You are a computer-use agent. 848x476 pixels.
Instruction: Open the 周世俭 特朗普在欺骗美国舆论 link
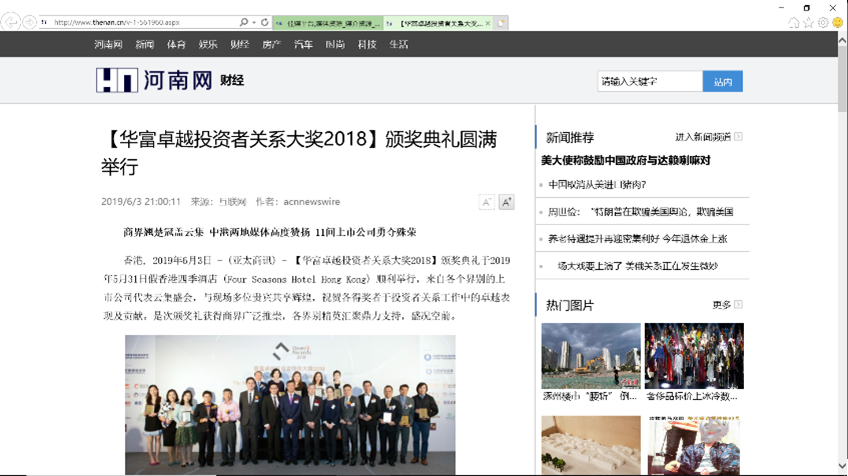(640, 211)
